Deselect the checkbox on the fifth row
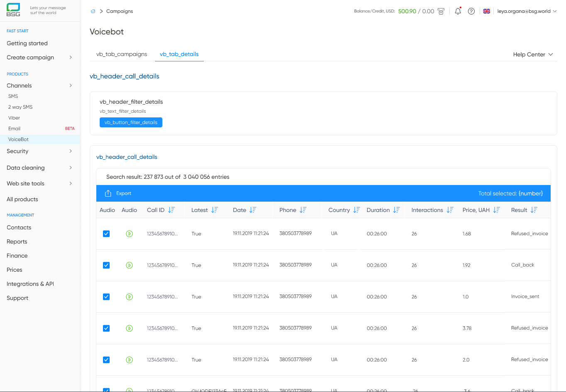Image resolution: width=566 pixels, height=392 pixels. pos(106,360)
